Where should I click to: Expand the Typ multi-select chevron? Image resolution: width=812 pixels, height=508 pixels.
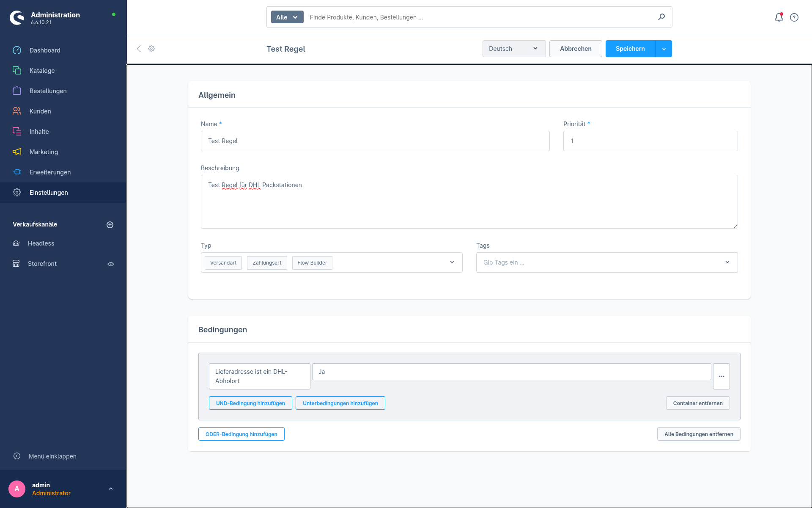coord(452,262)
